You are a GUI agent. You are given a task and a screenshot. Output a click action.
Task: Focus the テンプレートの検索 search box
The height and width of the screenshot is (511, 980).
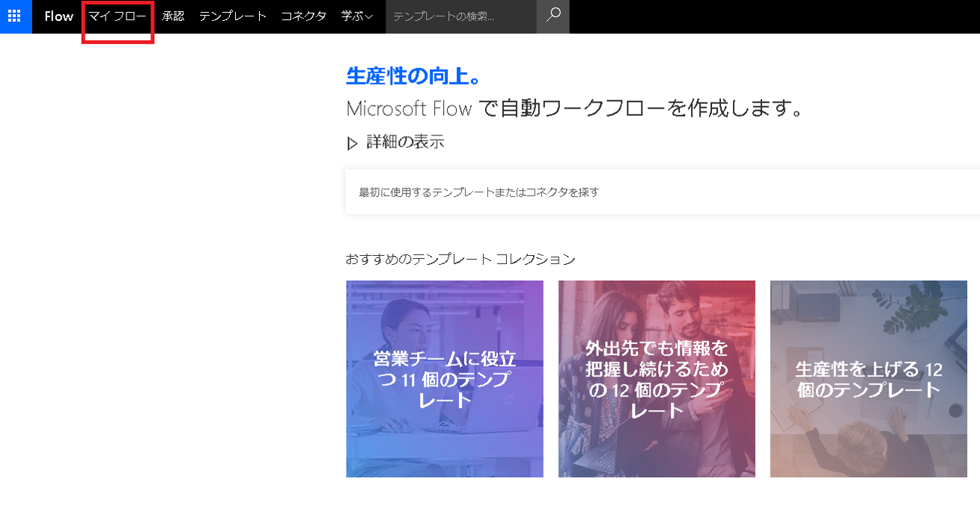click(461, 16)
